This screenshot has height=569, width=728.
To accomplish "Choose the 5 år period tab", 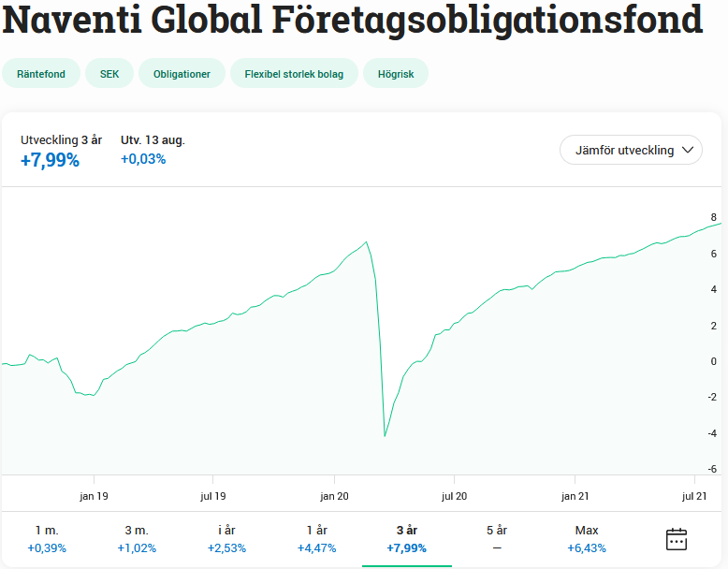I will click(496, 539).
